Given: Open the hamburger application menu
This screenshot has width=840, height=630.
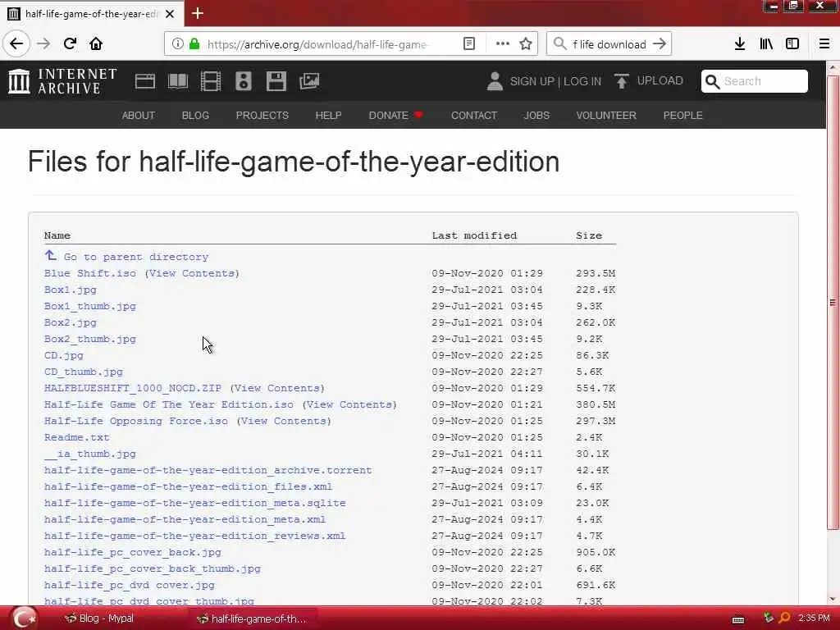Looking at the screenshot, I should pos(824,44).
